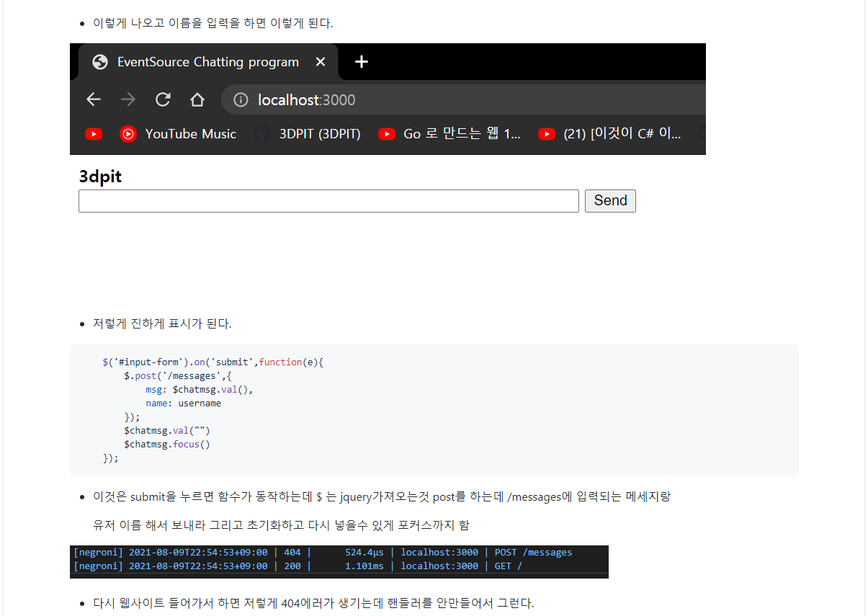Screen dimensions: 868x616
Task: Close the EventSource Chatting program tab
Action: tap(321, 62)
